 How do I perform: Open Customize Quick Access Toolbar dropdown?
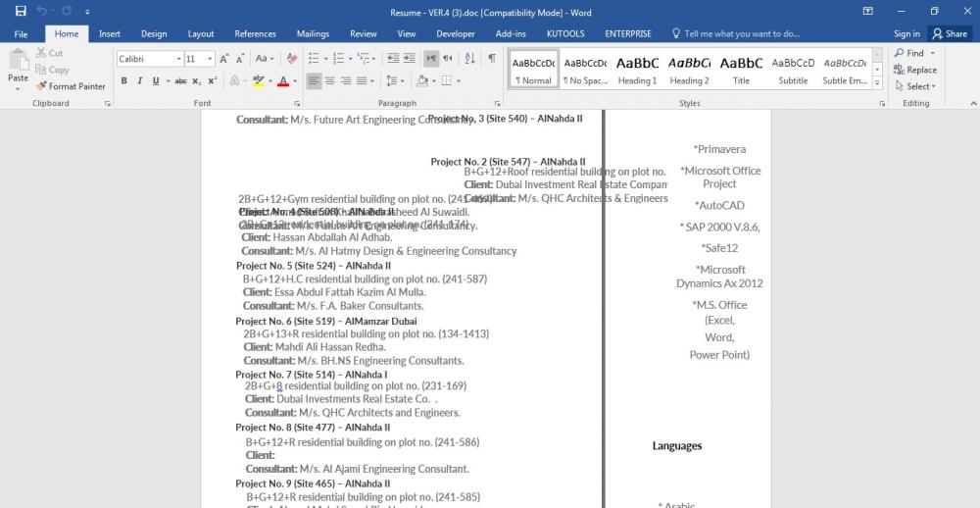click(x=87, y=12)
